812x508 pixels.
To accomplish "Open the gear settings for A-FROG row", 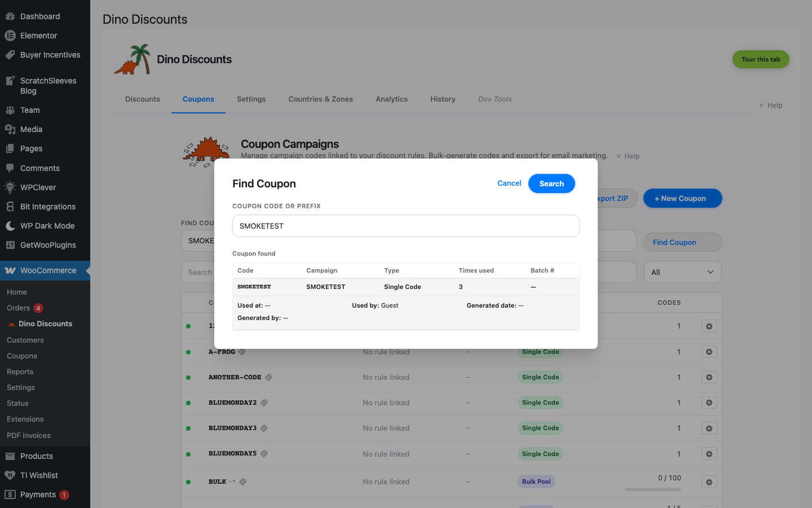I will click(709, 352).
